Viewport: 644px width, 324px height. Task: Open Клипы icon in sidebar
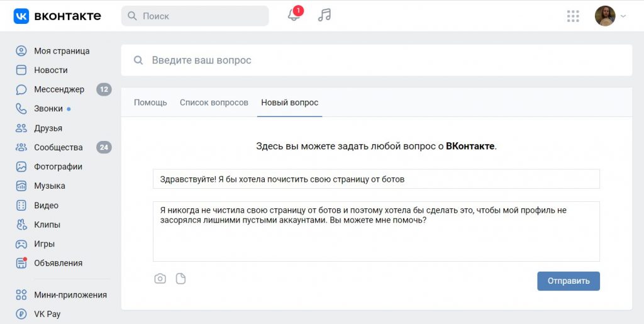(21, 224)
